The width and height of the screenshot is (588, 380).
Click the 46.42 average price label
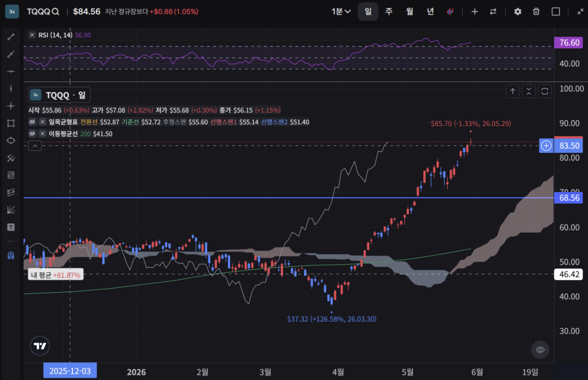pyautogui.click(x=568, y=274)
